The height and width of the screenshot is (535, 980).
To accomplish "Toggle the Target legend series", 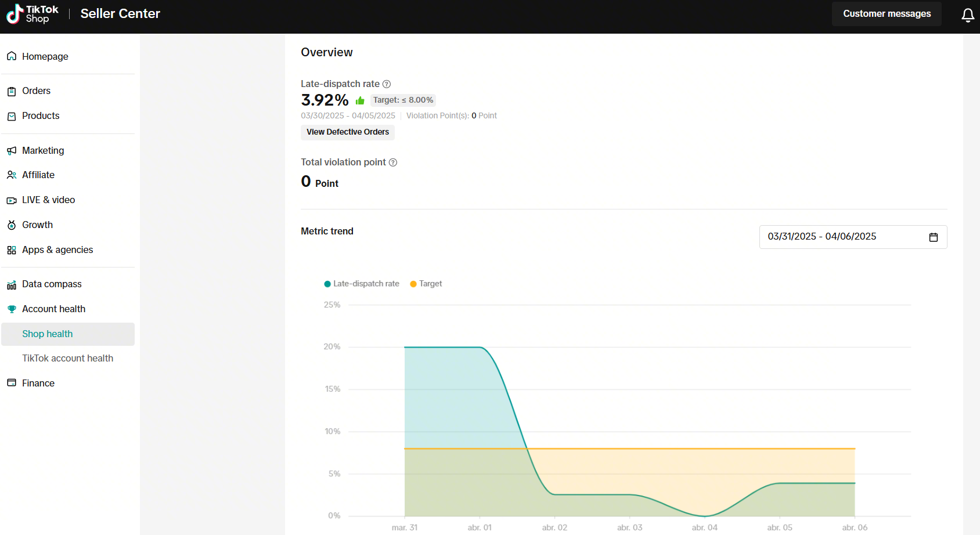I will coord(426,284).
